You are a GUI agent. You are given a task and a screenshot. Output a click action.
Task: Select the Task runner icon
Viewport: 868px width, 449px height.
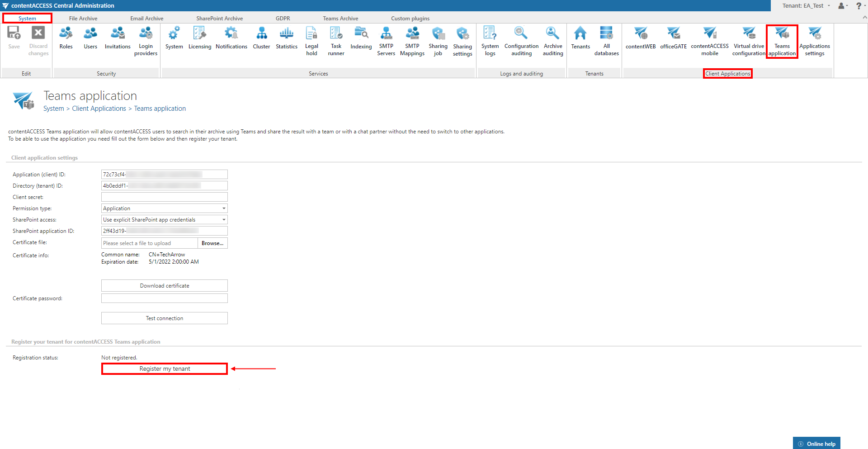click(336, 41)
